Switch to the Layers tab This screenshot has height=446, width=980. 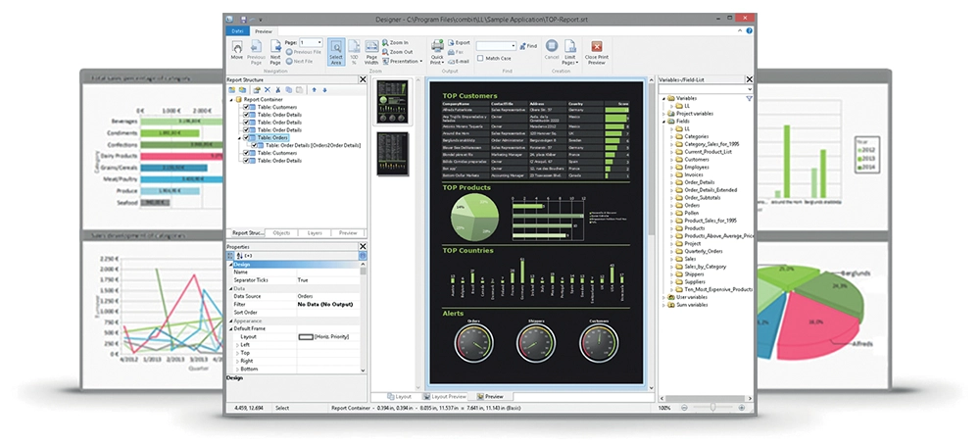click(314, 233)
